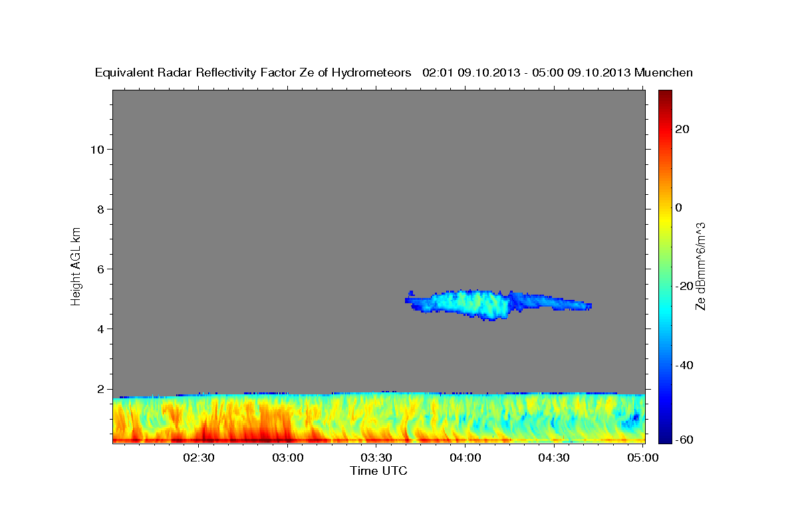Click the 04:00 time tick label
The image size is (798, 532).
click(465, 458)
